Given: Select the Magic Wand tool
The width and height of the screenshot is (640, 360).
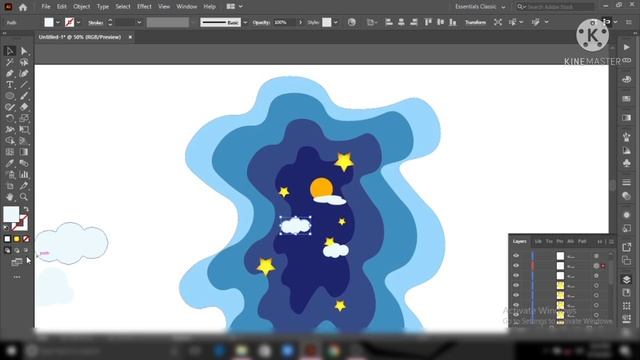Looking at the screenshot, I should pyautogui.click(x=10, y=62).
